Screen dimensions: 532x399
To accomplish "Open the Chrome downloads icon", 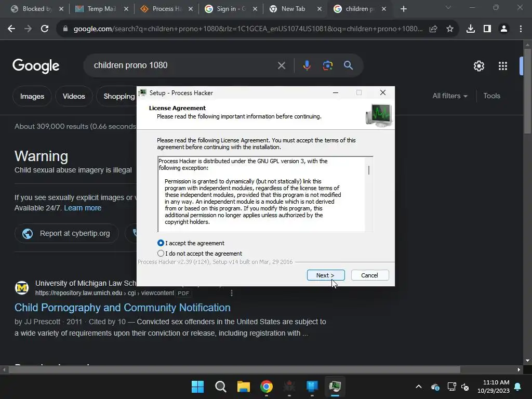I will pyautogui.click(x=471, y=29).
